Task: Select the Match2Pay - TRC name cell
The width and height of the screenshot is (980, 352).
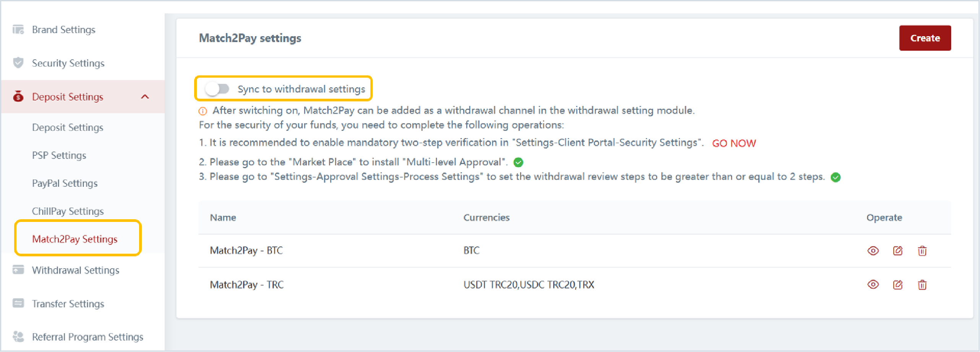Action: point(247,285)
